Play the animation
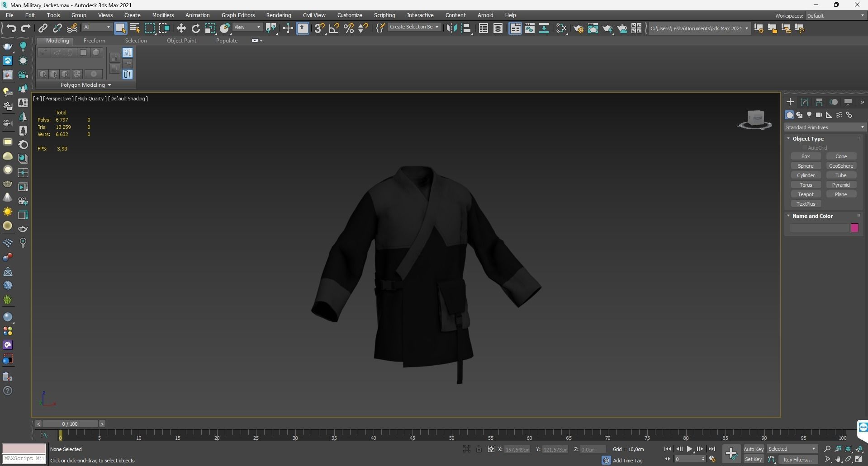The height and width of the screenshot is (466, 868). (689, 449)
